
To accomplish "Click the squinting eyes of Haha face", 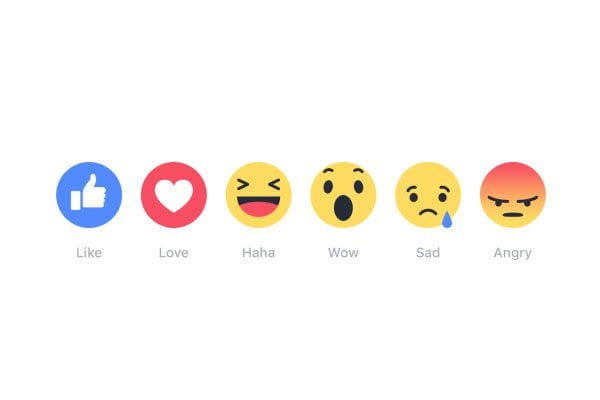I will tap(259, 185).
